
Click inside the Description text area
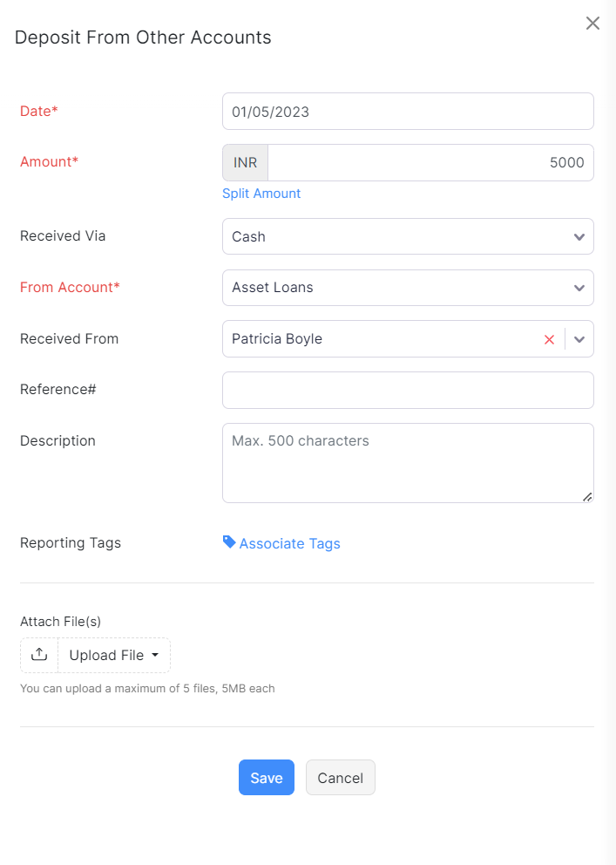[x=408, y=462]
